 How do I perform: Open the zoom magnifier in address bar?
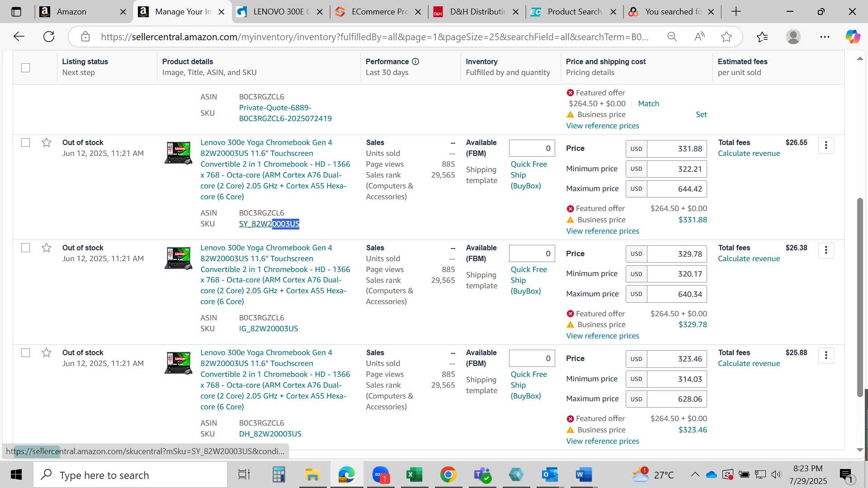pos(672,37)
